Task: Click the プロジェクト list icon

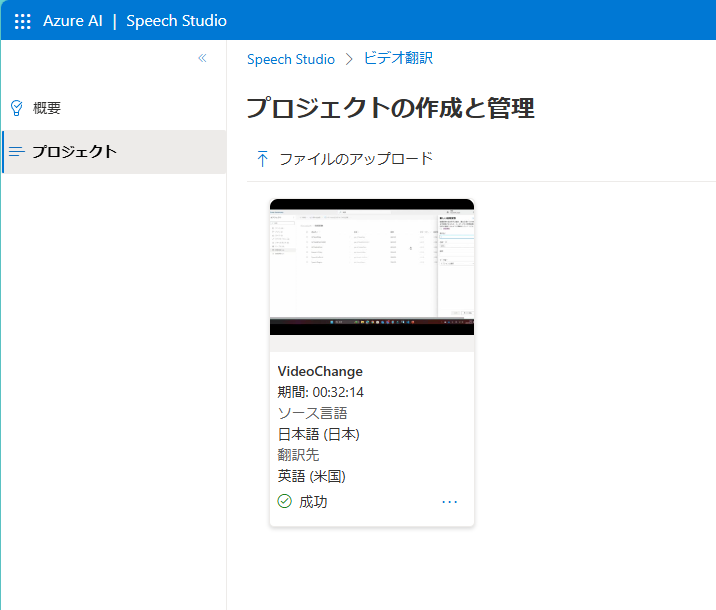Action: (x=17, y=152)
